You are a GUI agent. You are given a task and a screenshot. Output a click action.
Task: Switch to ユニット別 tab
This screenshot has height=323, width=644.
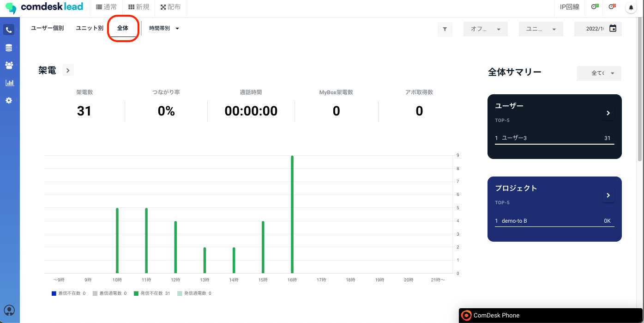pos(90,28)
